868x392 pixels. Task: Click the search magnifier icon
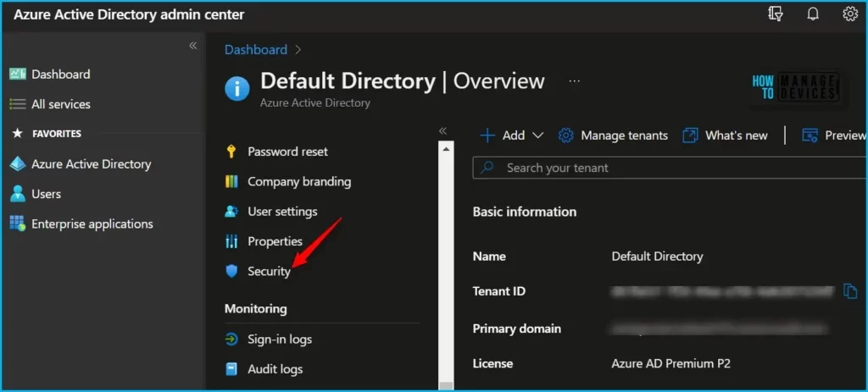pos(487,168)
